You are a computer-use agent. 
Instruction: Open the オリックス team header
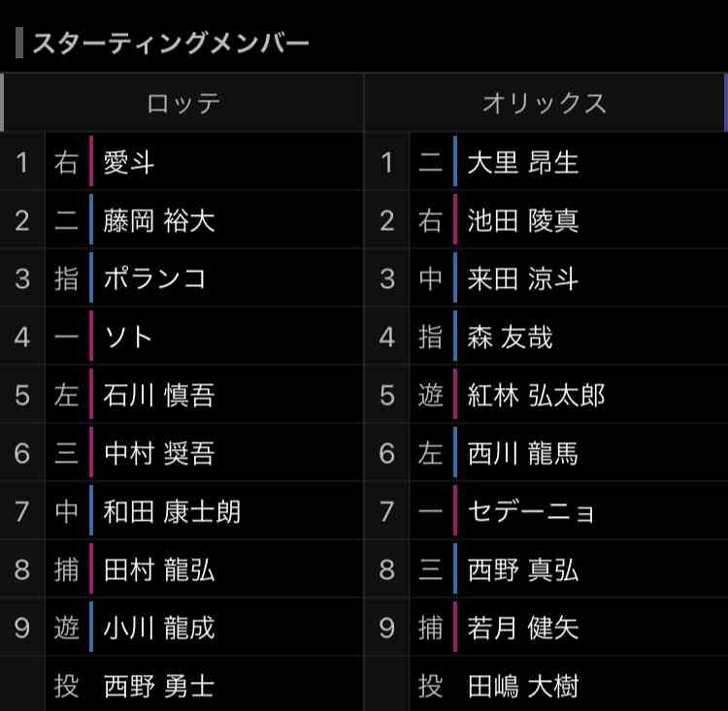[545, 103]
